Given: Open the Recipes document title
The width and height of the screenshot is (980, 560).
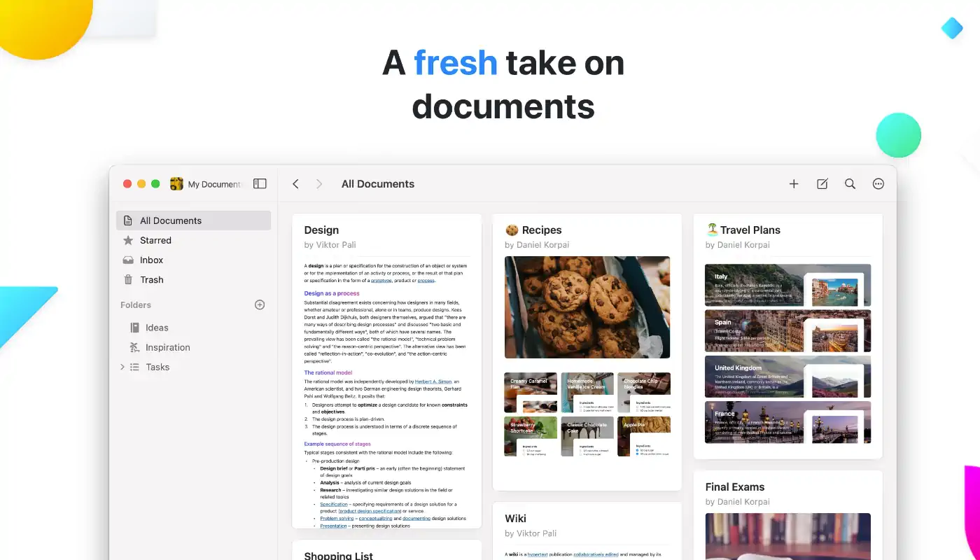Looking at the screenshot, I should click(x=533, y=230).
